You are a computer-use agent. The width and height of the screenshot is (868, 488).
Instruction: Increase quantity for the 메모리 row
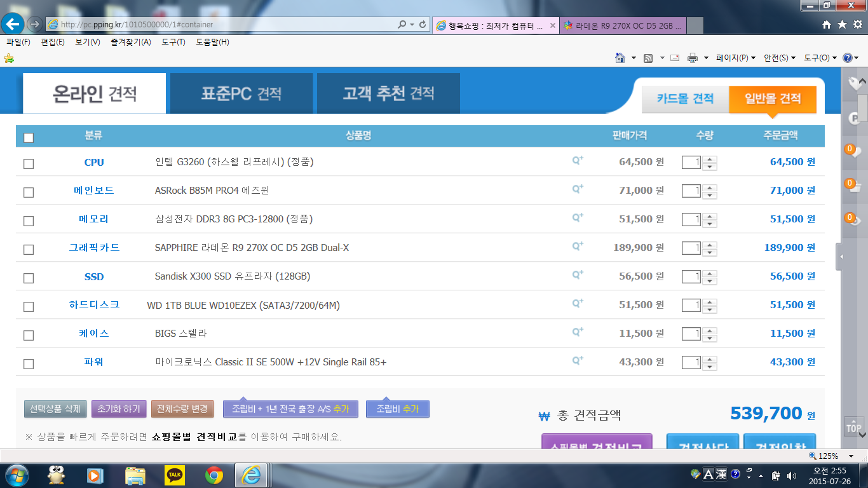point(710,216)
